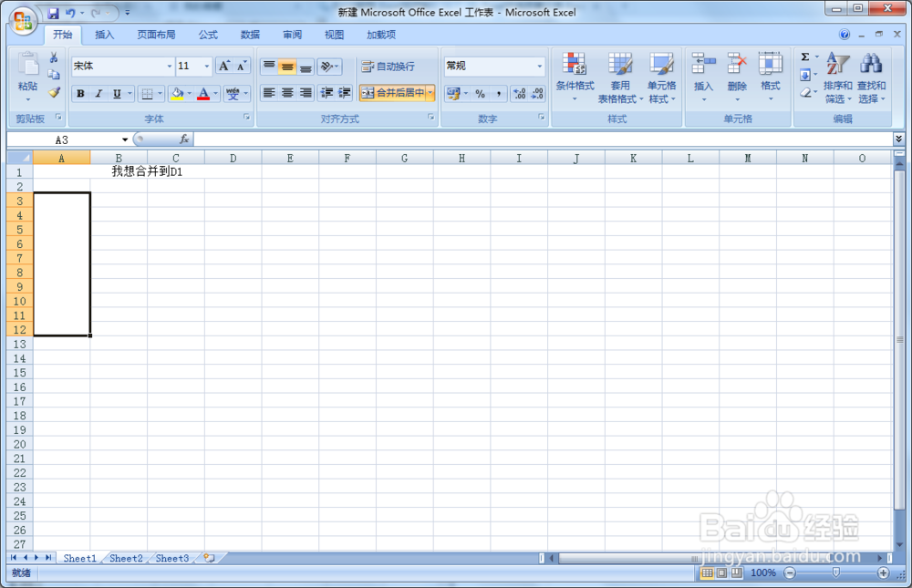Screen dimensions: 912x588
Task: Toggle middle vertical alignment
Action: pyautogui.click(x=286, y=66)
